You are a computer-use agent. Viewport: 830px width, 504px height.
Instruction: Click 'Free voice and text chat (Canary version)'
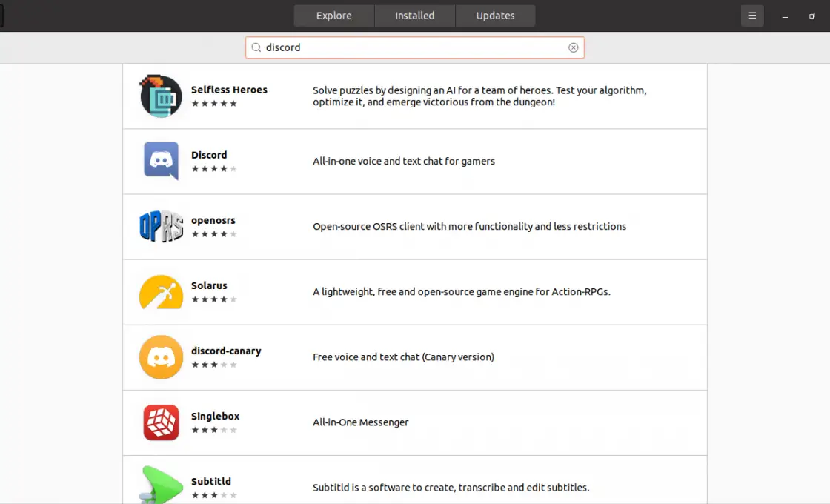pos(403,357)
